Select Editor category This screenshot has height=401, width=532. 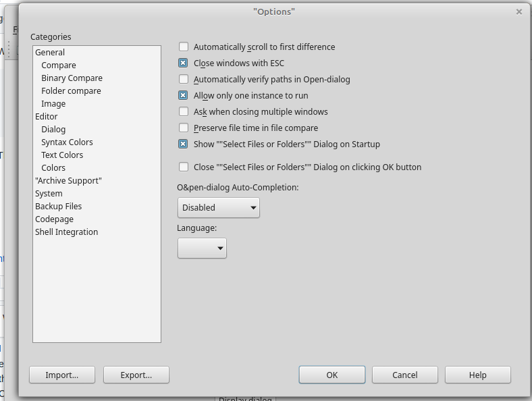(x=47, y=116)
